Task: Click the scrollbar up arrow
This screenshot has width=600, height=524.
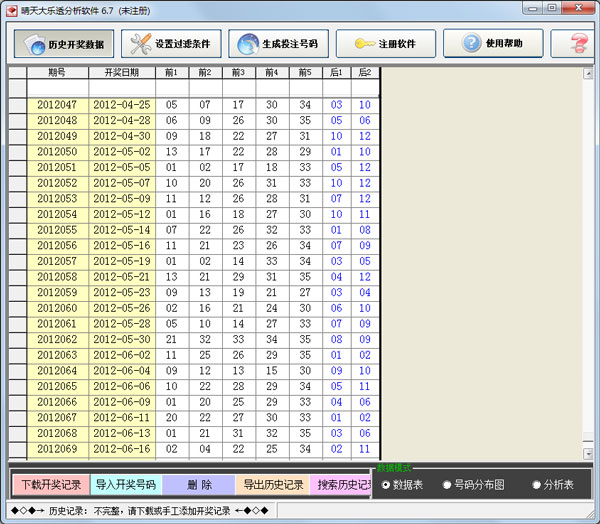Action: pos(588,73)
